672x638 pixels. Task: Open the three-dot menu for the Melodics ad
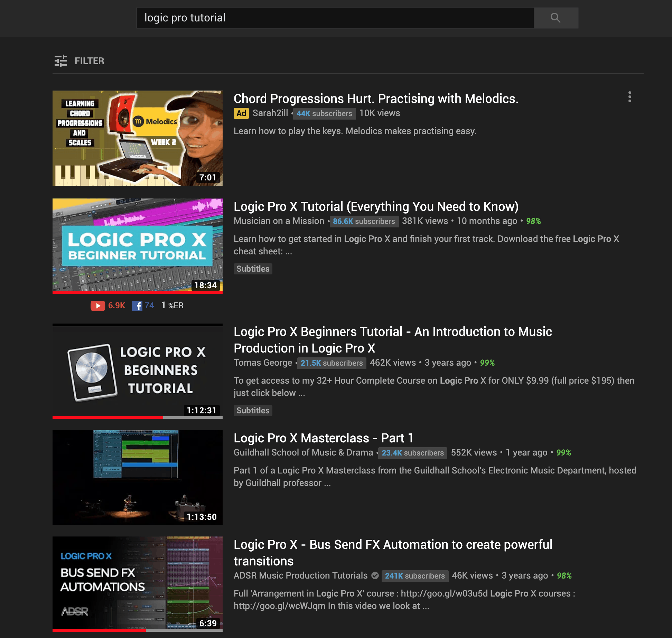tap(630, 97)
